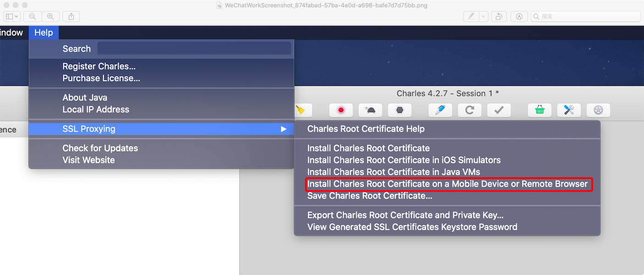Show Preview markup toolbar
This screenshot has height=275, width=644.
coord(519,16)
